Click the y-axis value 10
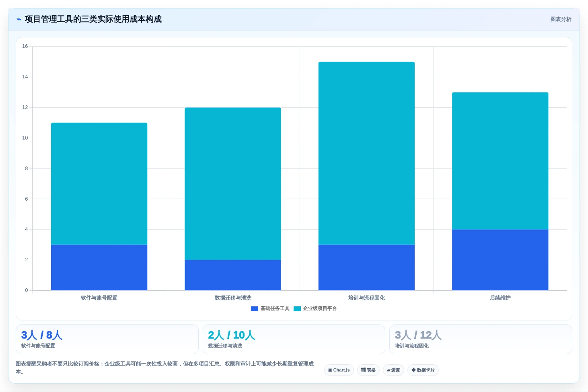This screenshot has height=392, width=588. point(25,138)
